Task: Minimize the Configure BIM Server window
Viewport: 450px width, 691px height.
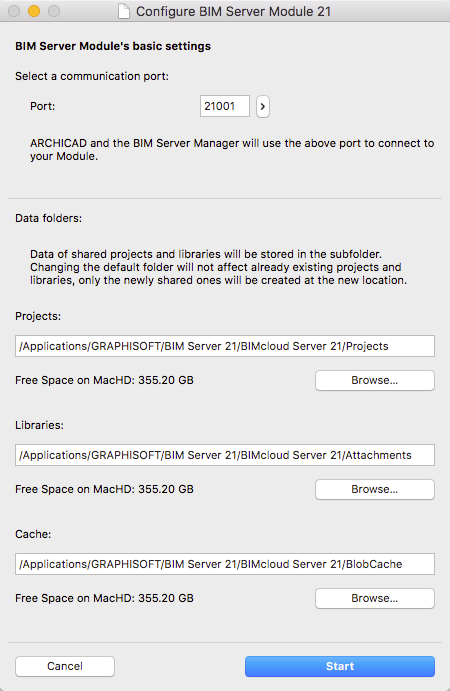Action: point(34,11)
